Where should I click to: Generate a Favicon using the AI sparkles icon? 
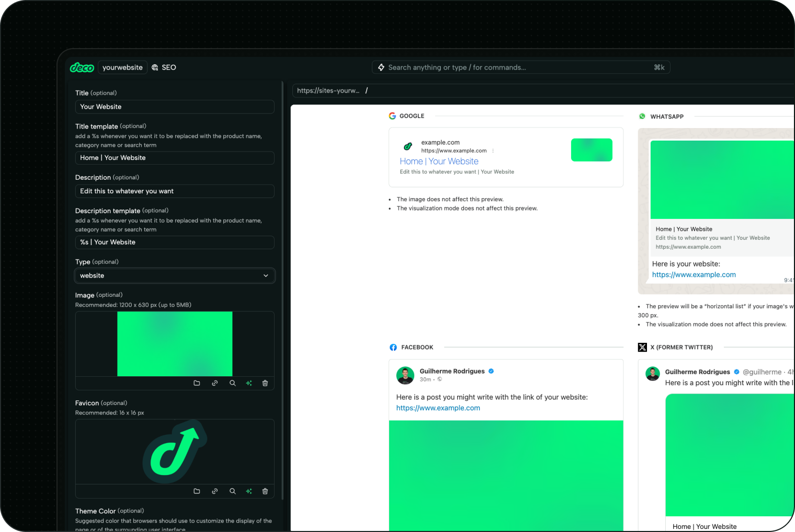[x=249, y=491]
